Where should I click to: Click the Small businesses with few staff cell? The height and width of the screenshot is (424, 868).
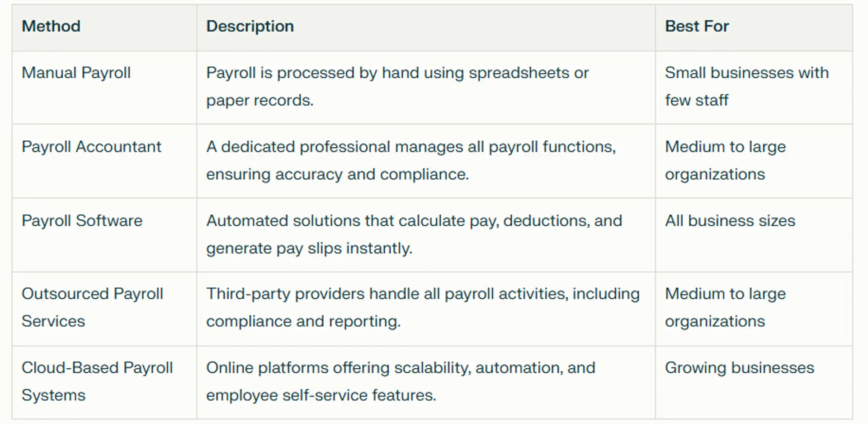pos(746,86)
